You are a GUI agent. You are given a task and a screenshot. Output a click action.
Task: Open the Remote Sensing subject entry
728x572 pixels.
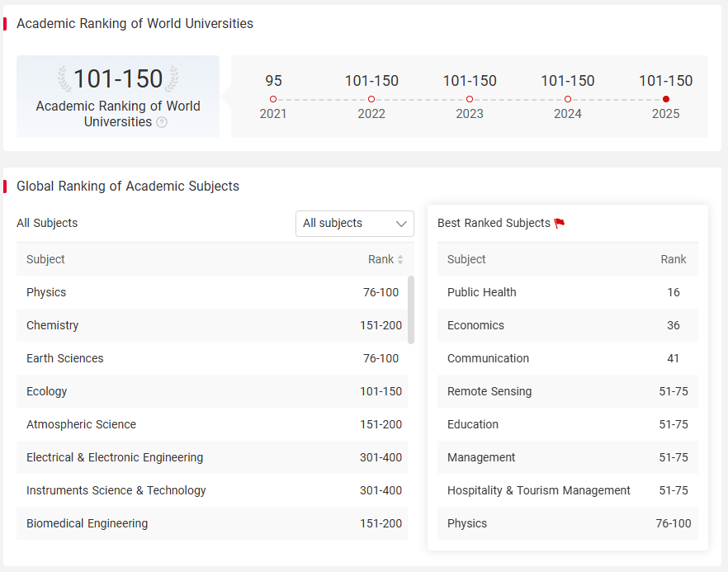point(567,391)
